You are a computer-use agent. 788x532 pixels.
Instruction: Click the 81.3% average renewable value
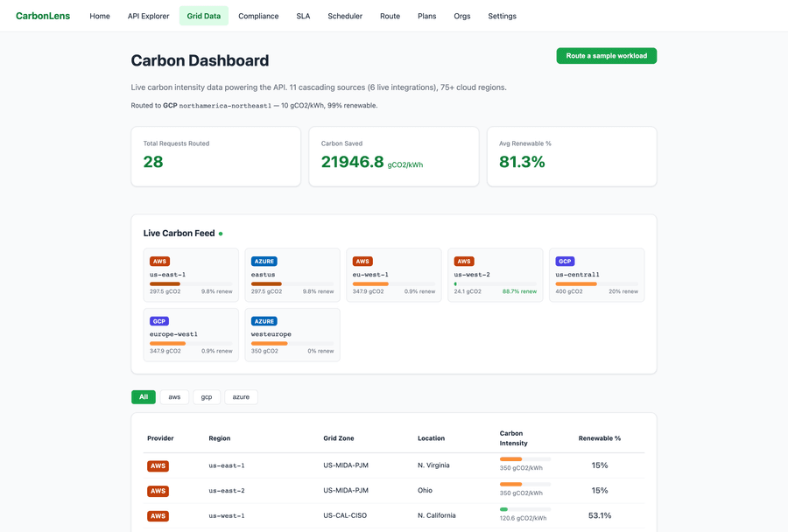tap(522, 162)
